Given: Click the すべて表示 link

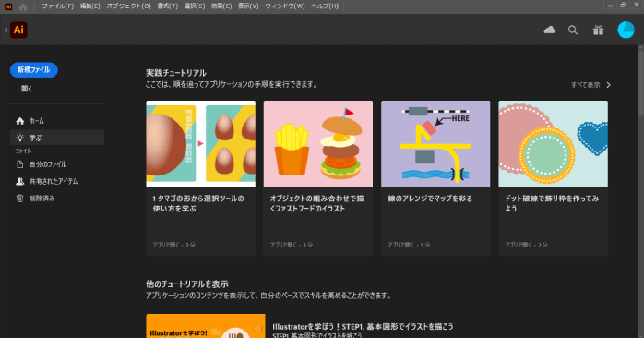Looking at the screenshot, I should (x=585, y=85).
